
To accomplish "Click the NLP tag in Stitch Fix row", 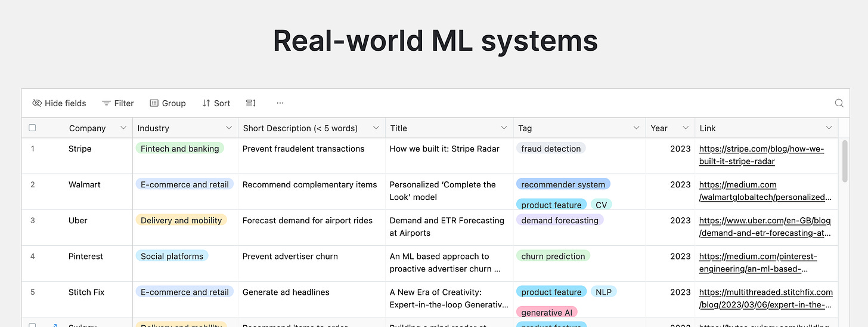I will pos(603,292).
